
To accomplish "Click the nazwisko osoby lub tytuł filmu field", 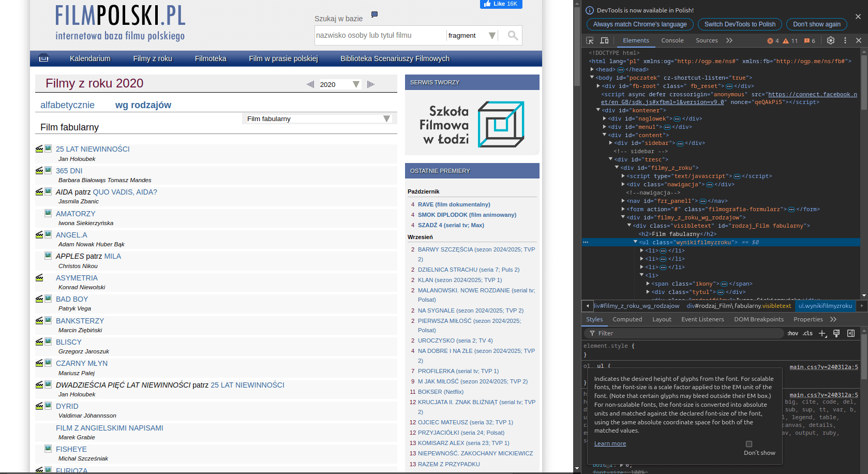I will [380, 35].
